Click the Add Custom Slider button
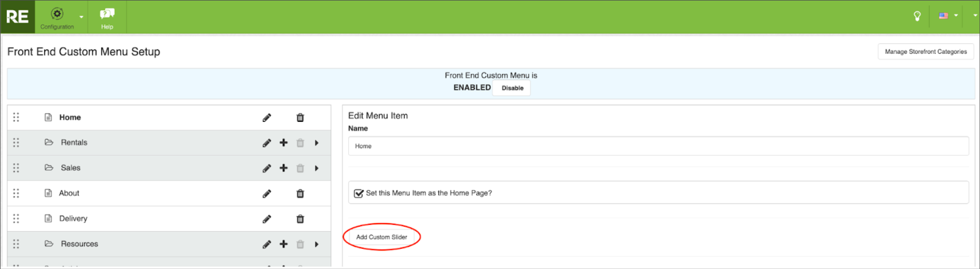980x269 pixels. (381, 237)
